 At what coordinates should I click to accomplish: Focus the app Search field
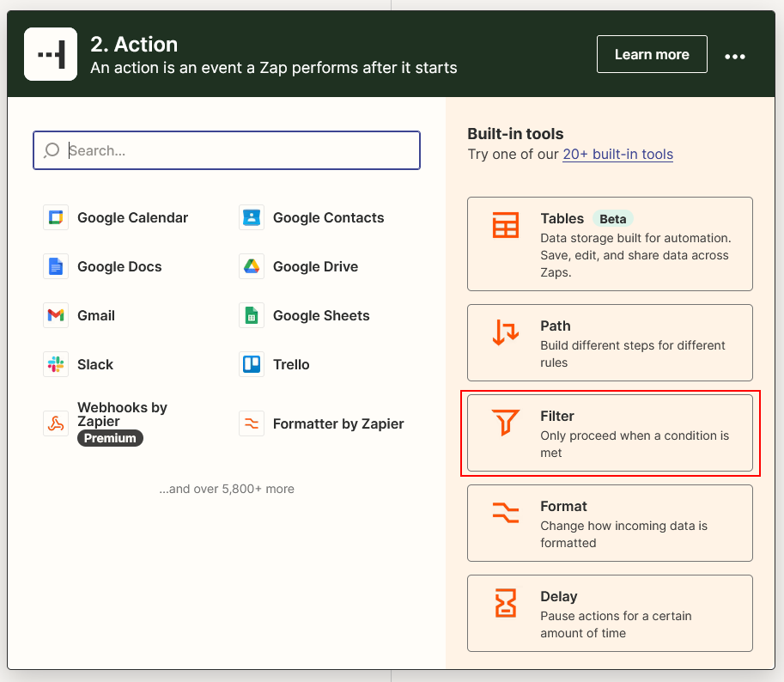[227, 150]
